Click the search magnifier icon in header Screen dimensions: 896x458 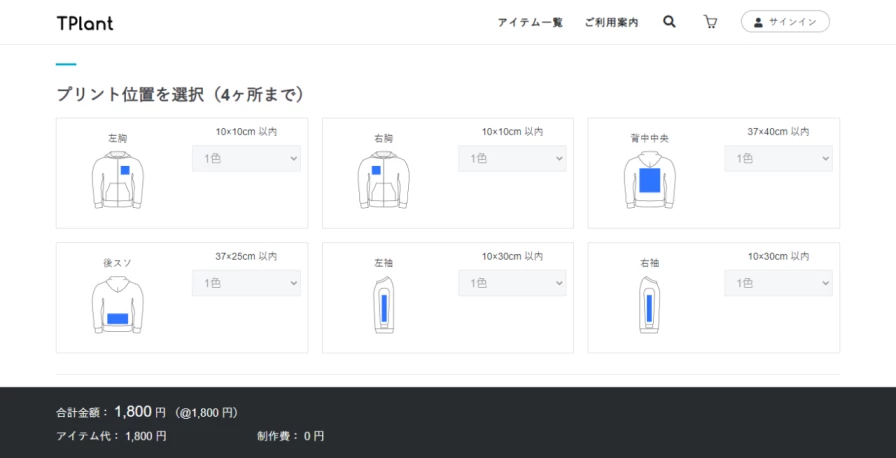669,22
